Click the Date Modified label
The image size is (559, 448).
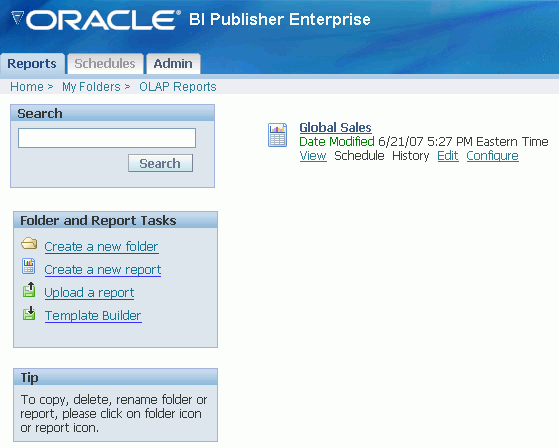click(337, 141)
